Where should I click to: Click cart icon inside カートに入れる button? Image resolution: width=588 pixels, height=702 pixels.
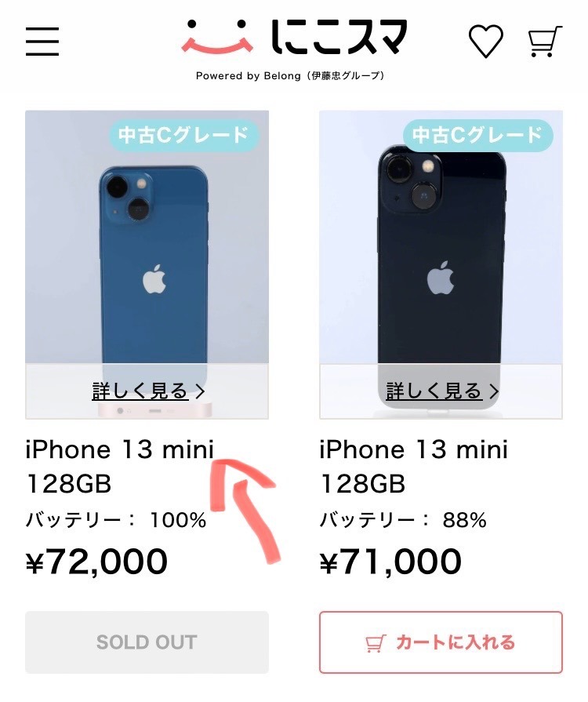tap(375, 643)
